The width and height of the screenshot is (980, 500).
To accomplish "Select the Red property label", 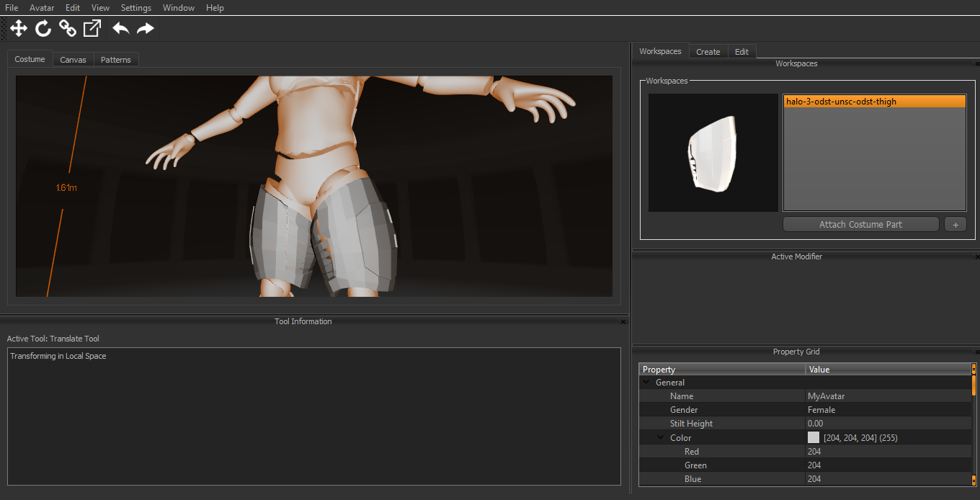I will click(692, 452).
